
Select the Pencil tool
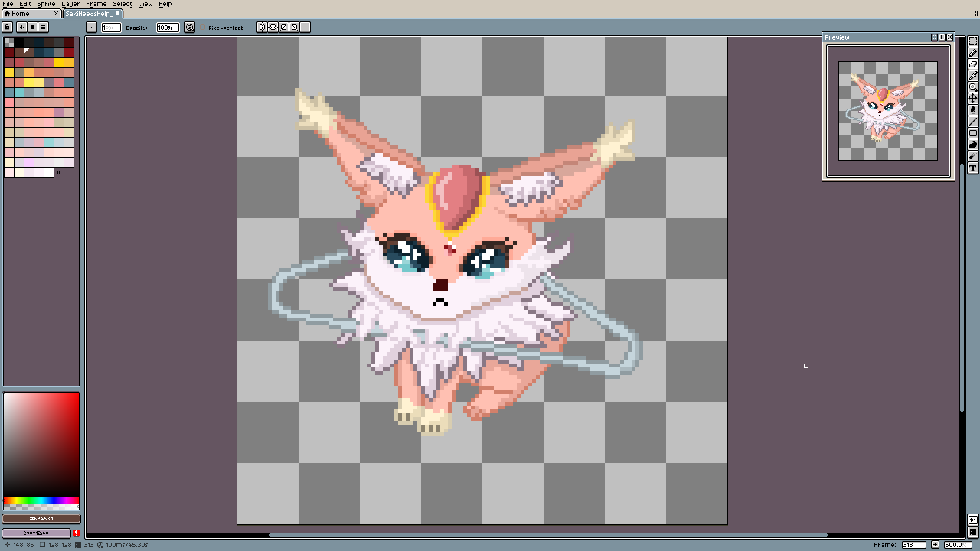tap(973, 53)
